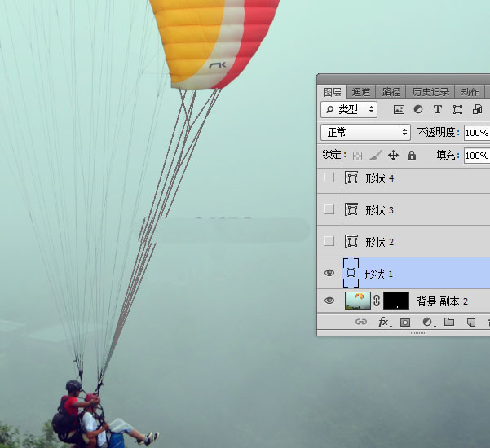Switch to the 通道 tab
The width and height of the screenshot is (490, 448).
[362, 92]
